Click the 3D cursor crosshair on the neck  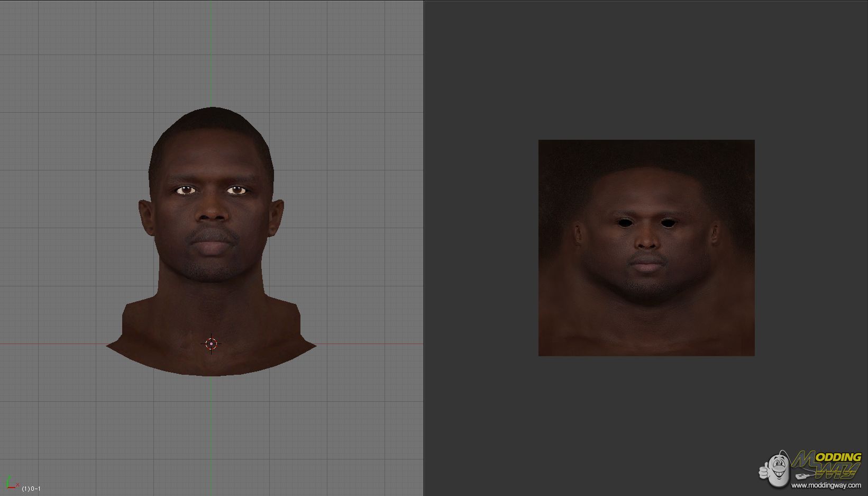(211, 344)
